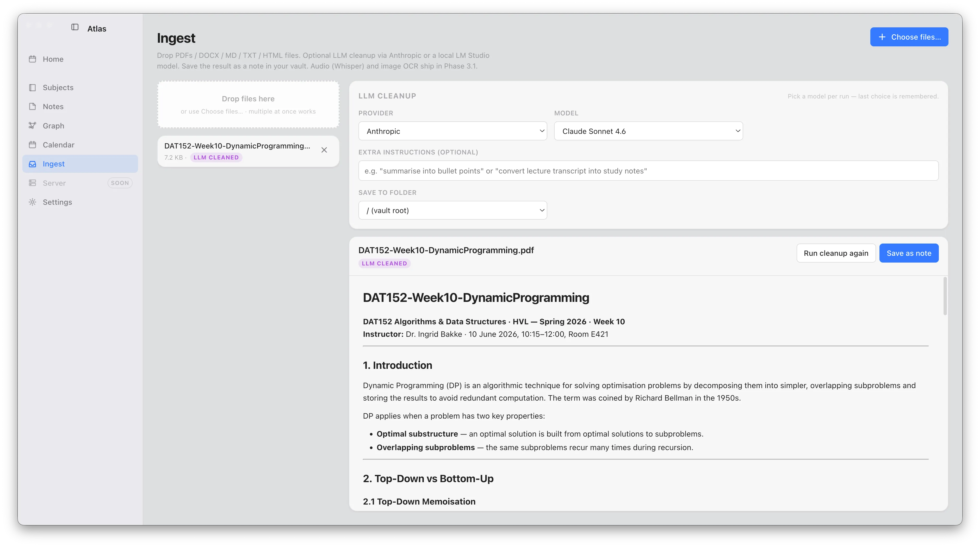Click Run cleanup again button
This screenshot has height=547, width=980.
[836, 253]
